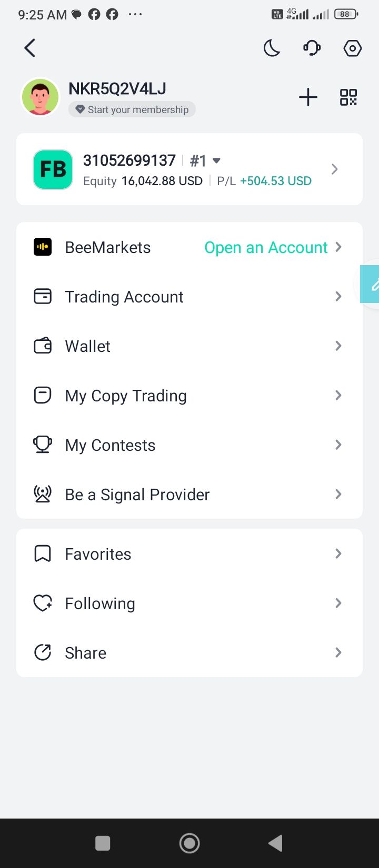Open the FB account logo icon
This screenshot has width=379, height=868.
(53, 169)
